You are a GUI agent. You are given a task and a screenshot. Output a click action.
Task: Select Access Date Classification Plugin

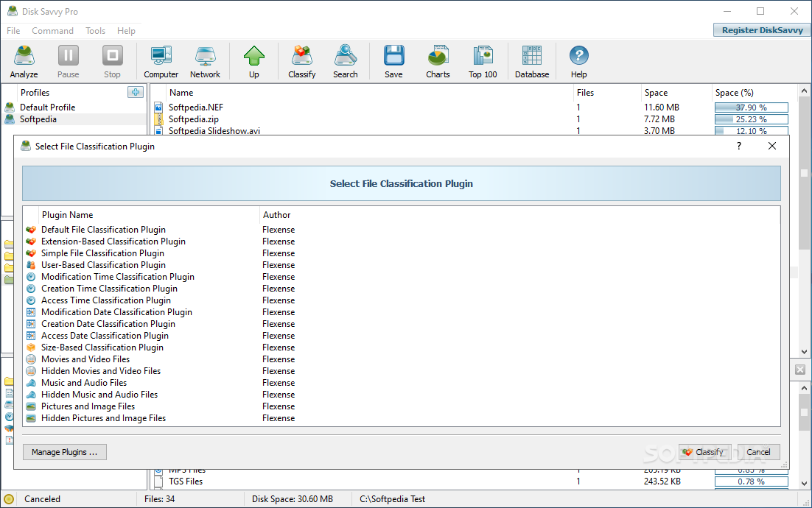click(x=105, y=336)
